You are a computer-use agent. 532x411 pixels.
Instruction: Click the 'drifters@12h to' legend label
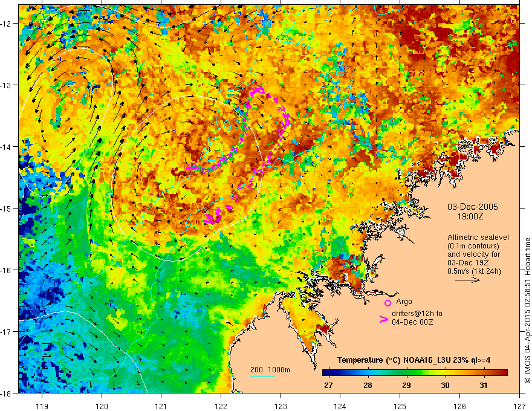(417, 314)
